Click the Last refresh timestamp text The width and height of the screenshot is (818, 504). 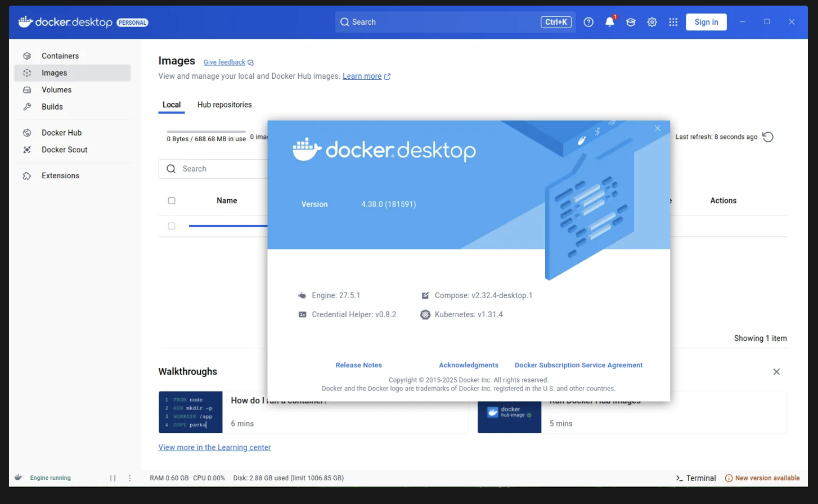[717, 137]
